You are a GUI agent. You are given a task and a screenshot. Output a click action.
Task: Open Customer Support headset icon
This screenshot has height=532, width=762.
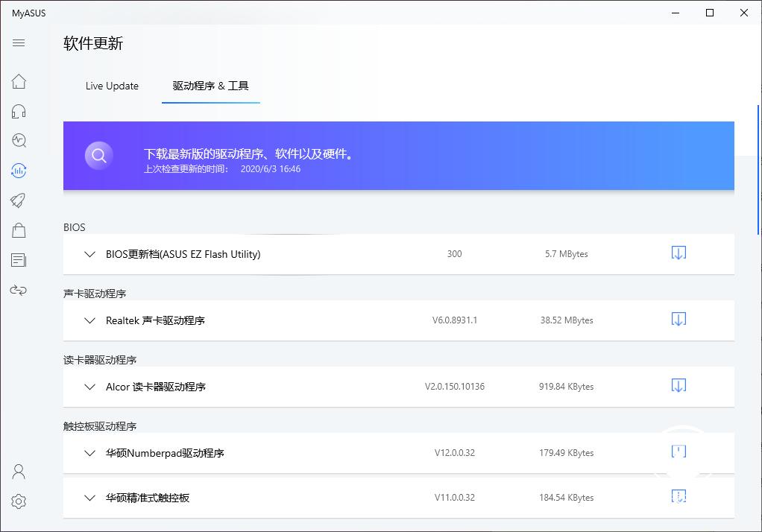pyautogui.click(x=18, y=110)
